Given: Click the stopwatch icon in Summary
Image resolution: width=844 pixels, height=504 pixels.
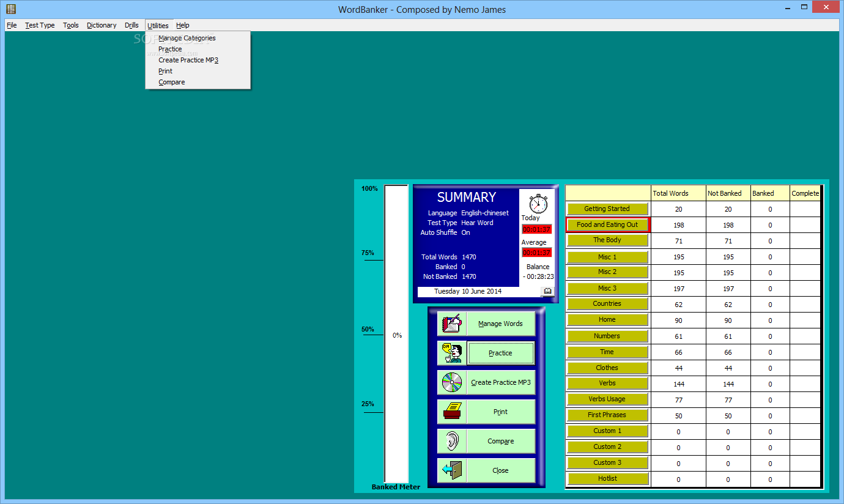Looking at the screenshot, I should [x=538, y=203].
